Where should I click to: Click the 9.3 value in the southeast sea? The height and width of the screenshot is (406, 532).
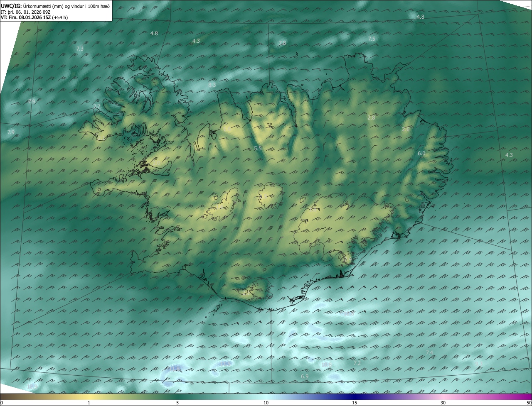(x=478, y=363)
